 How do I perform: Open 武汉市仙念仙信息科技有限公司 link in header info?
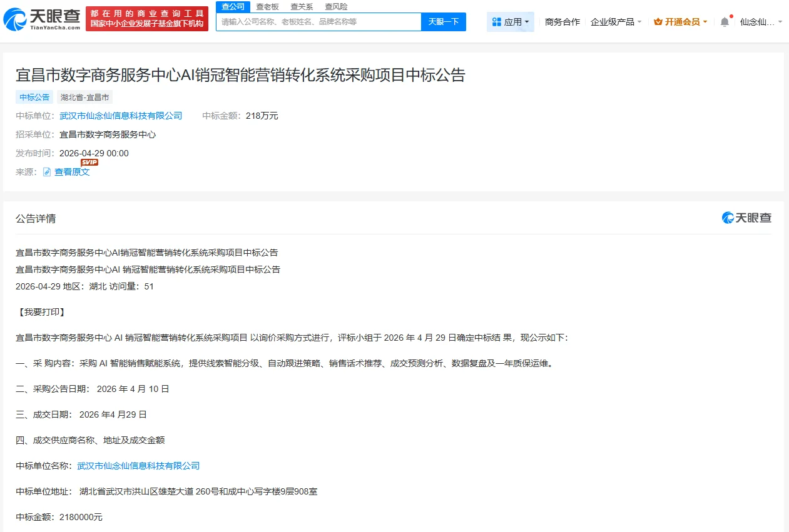(121, 116)
